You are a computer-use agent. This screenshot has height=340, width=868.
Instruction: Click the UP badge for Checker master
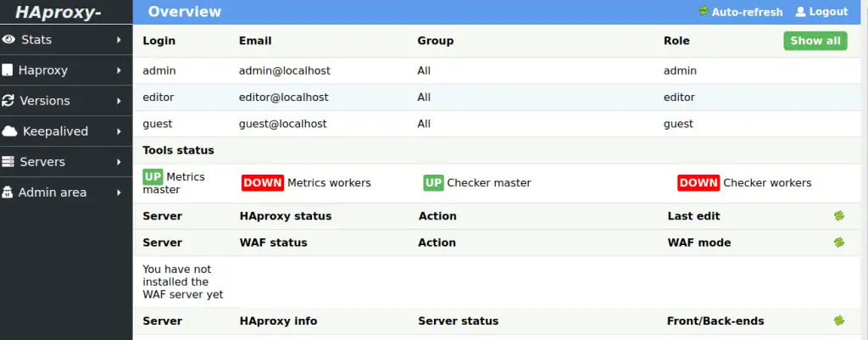433,183
